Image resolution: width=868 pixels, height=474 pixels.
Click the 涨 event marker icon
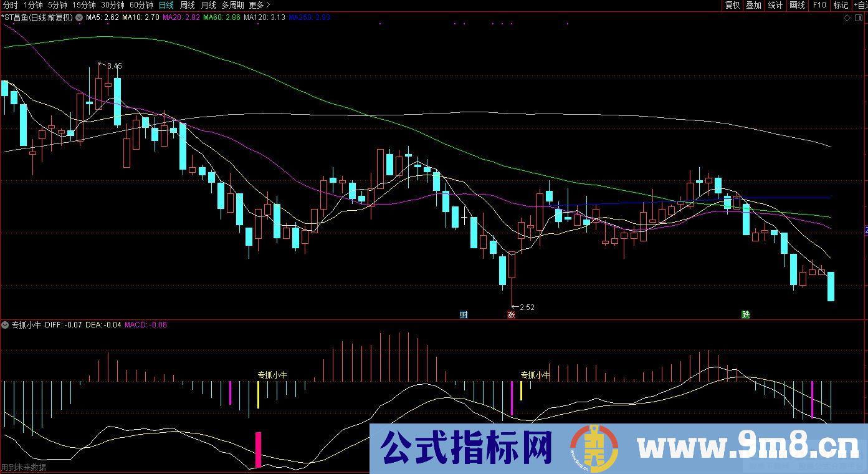512,314
